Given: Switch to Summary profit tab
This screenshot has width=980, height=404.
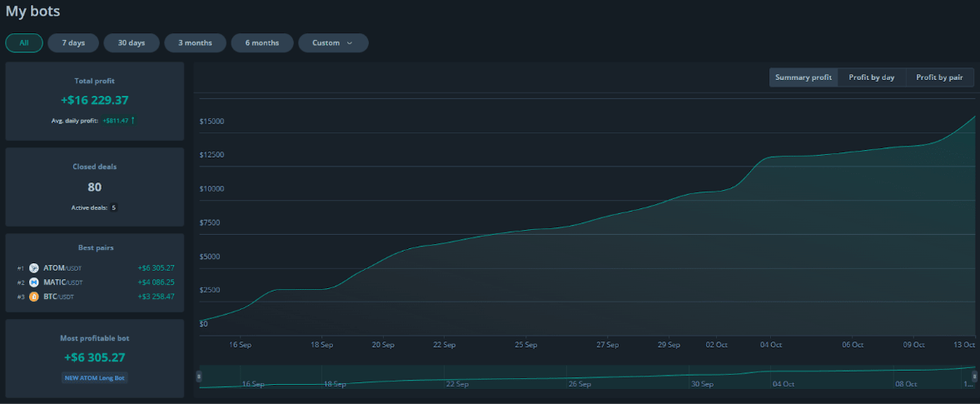Looking at the screenshot, I should tap(803, 77).
